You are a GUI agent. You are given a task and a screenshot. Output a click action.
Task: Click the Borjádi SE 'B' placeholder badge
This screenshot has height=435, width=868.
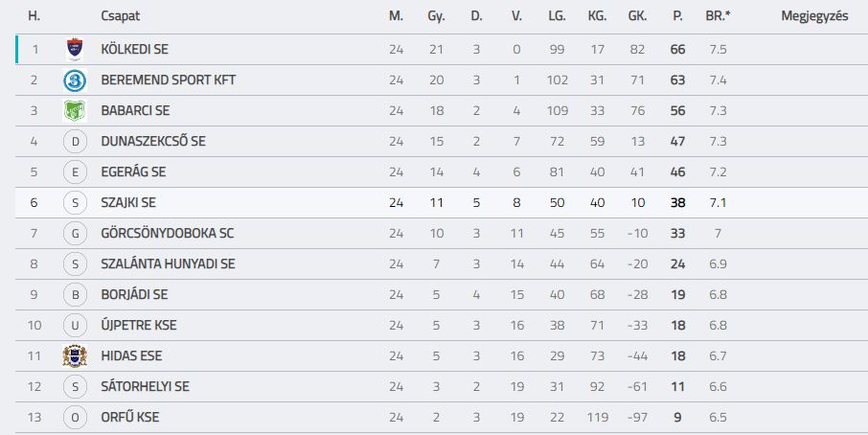point(76,295)
